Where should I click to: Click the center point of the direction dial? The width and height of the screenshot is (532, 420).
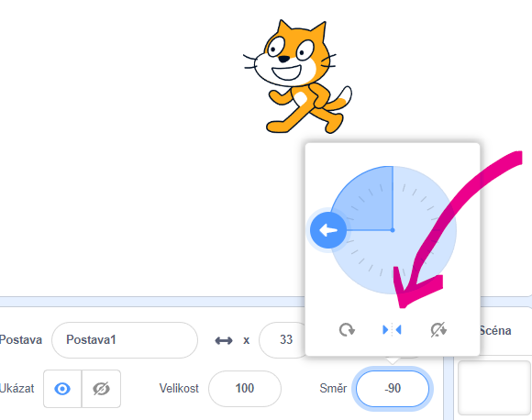tap(393, 230)
